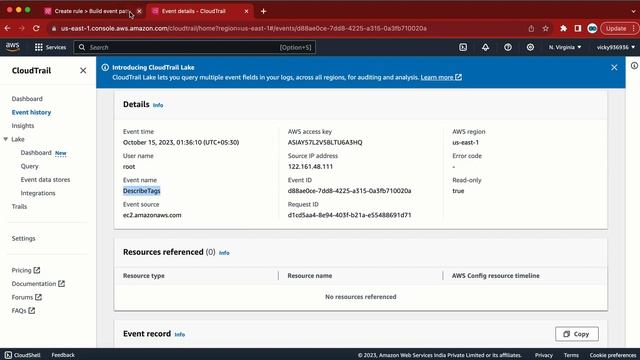Select the Event details CloudTrail tab
The image size is (640, 360).
(x=200, y=11)
